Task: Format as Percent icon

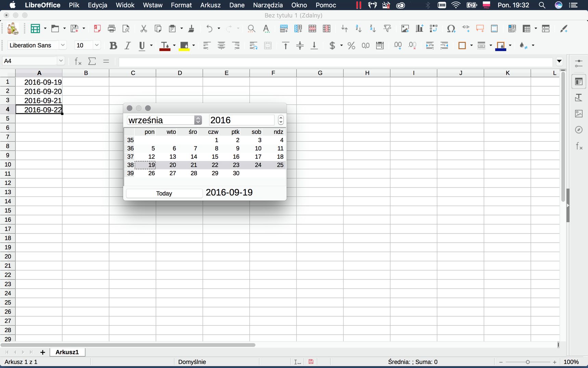Action: point(351,46)
